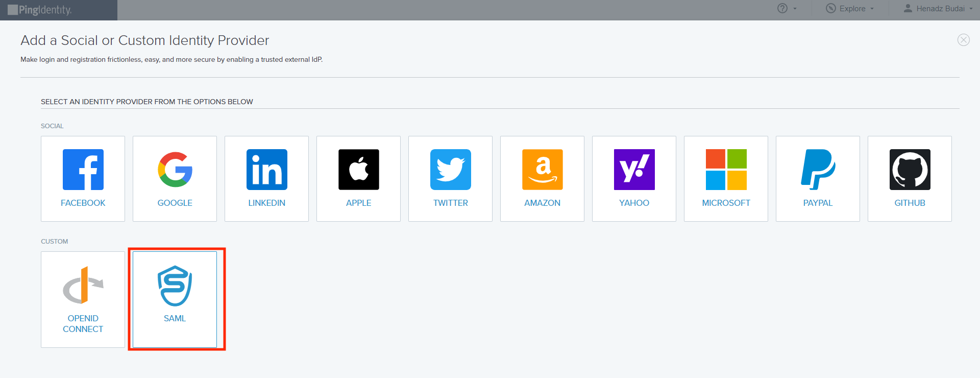Screen dimensions: 980x378
Task: Open the Henadz Budai user menu
Action: pyautogui.click(x=938, y=9)
